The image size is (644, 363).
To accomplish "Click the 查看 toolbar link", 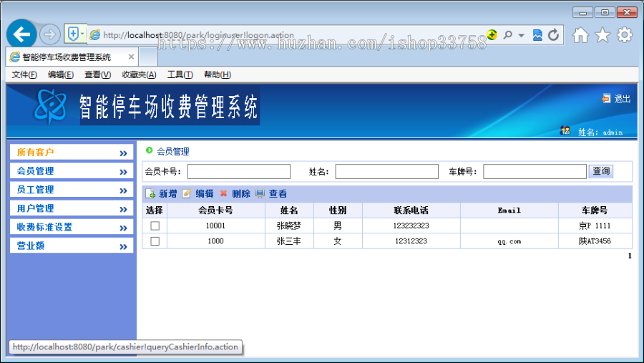I will tap(278, 193).
